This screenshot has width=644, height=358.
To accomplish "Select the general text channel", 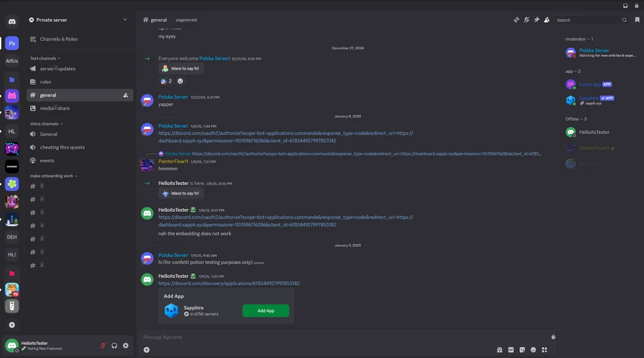I will 80,95.
